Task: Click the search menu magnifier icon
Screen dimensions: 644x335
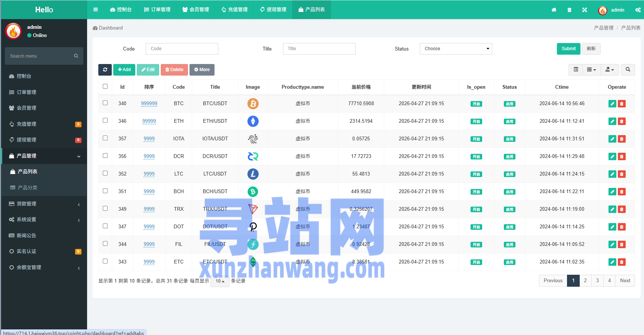Action: coord(76,56)
